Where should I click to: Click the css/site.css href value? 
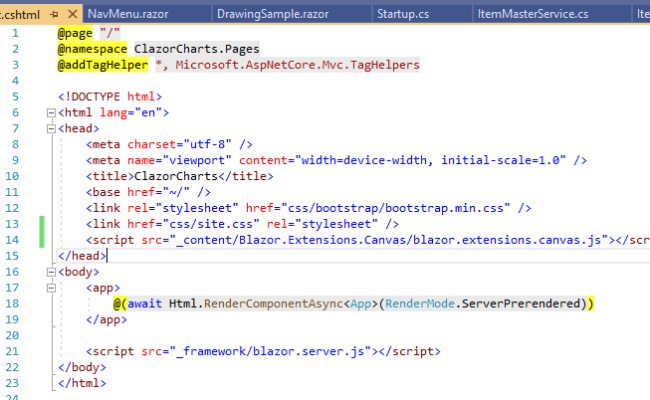tap(211, 224)
